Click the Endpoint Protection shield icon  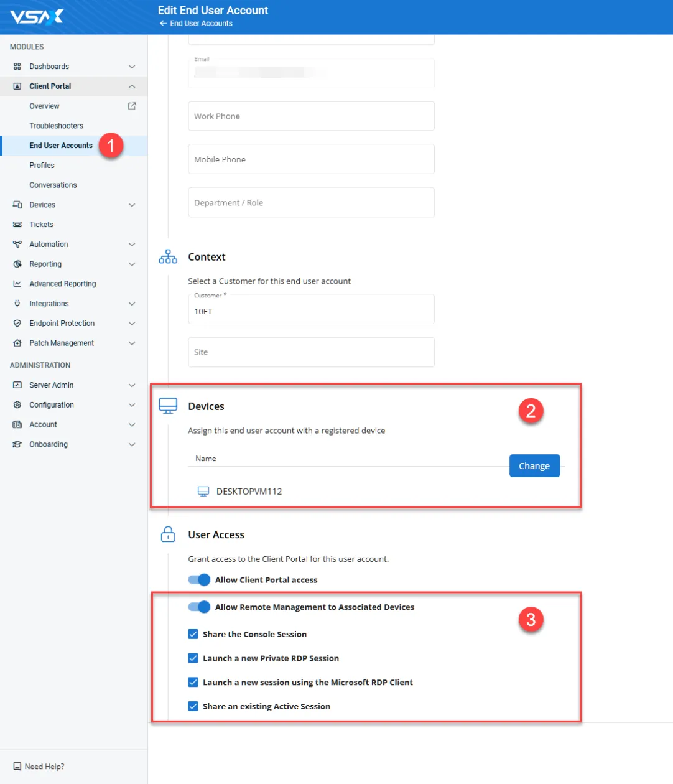click(17, 324)
